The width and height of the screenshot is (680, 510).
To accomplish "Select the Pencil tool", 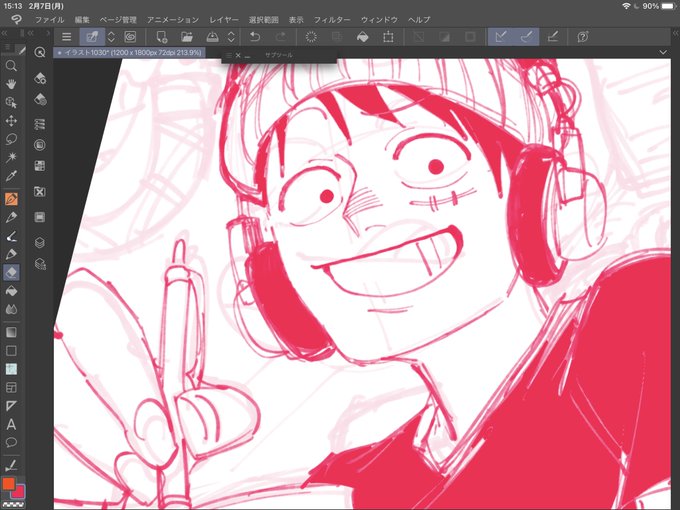I will point(11,217).
